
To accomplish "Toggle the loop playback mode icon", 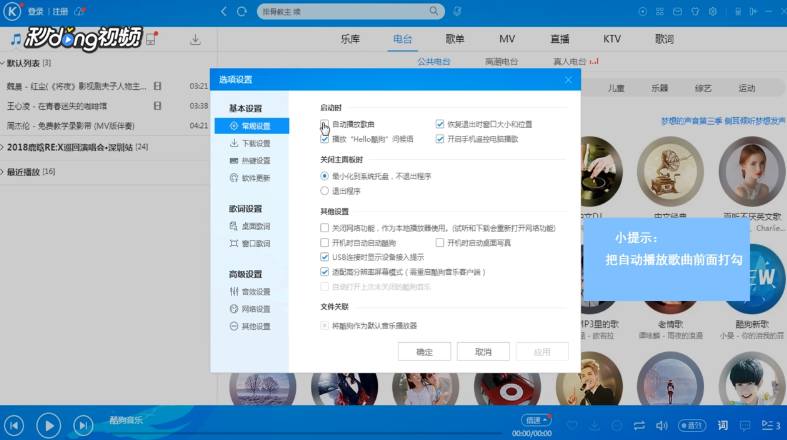I will [639, 425].
